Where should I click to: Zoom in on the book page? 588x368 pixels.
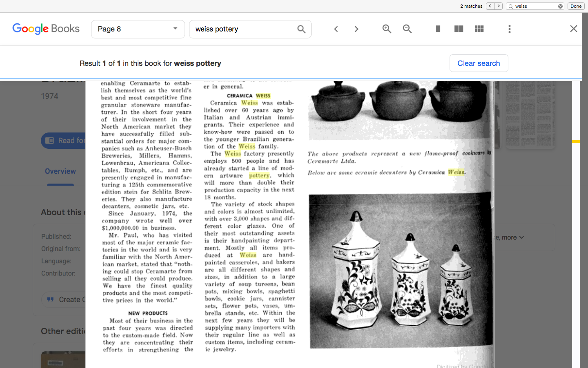click(x=387, y=29)
